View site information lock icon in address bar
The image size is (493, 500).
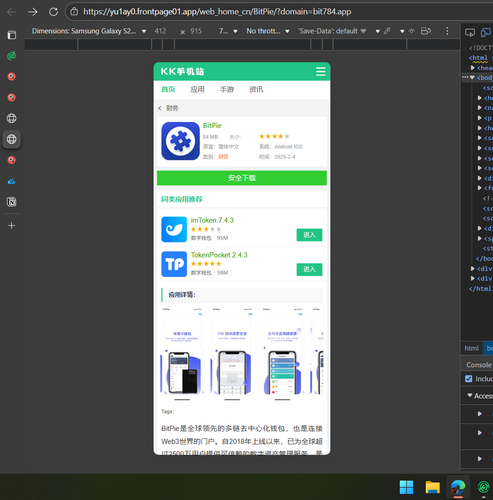click(74, 12)
